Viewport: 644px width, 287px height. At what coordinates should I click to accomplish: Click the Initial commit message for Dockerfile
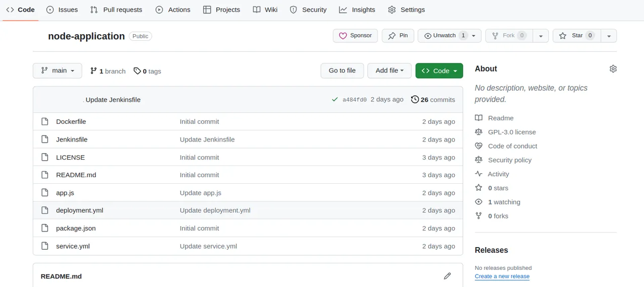coord(199,121)
